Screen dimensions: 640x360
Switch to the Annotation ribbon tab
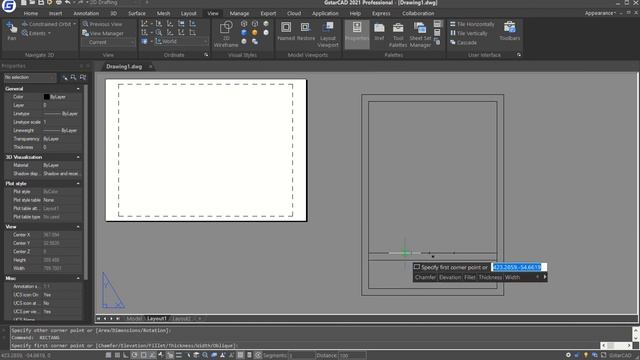(x=86, y=13)
